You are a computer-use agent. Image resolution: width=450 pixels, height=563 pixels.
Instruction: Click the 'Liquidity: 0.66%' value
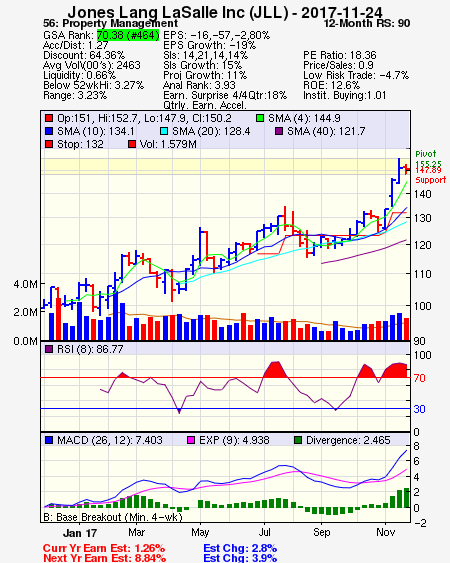pyautogui.click(x=79, y=75)
